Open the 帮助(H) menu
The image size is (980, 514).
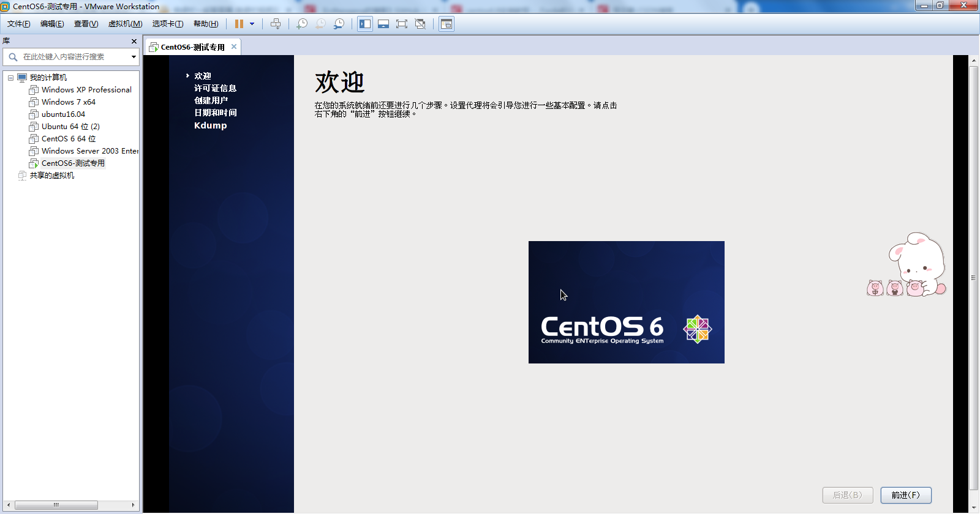point(206,24)
